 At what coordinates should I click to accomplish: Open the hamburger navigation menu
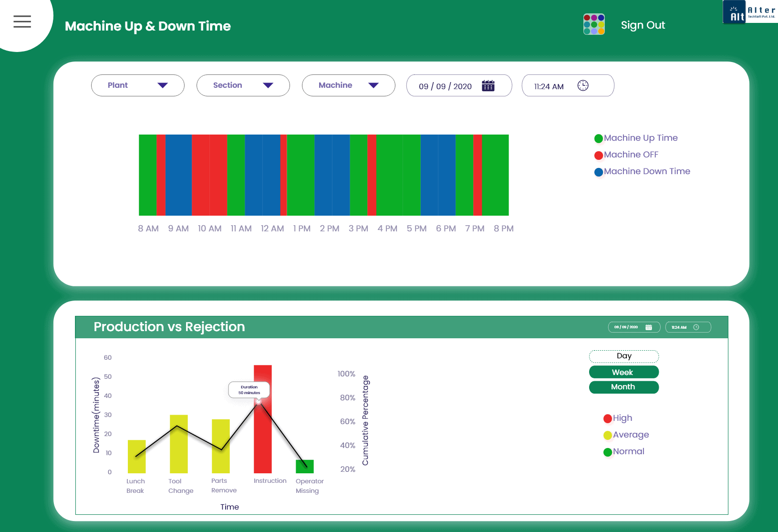point(21,21)
